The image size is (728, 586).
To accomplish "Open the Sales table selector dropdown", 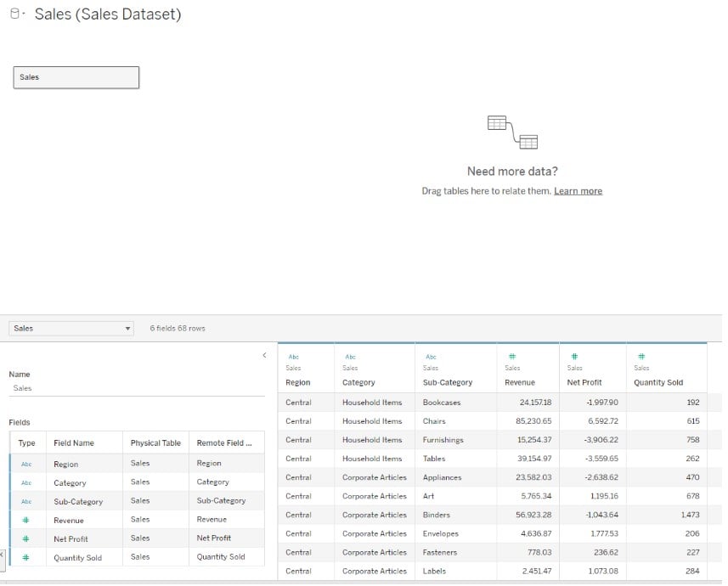I will pos(71,329).
